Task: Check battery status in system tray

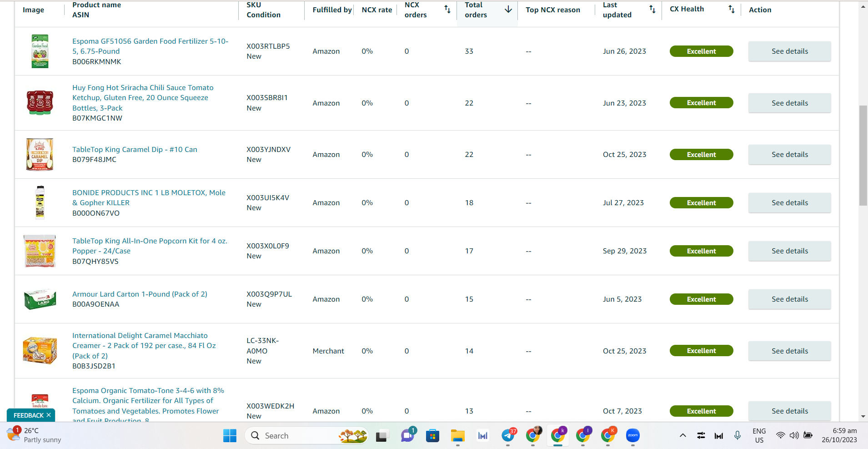Action: coord(808,435)
